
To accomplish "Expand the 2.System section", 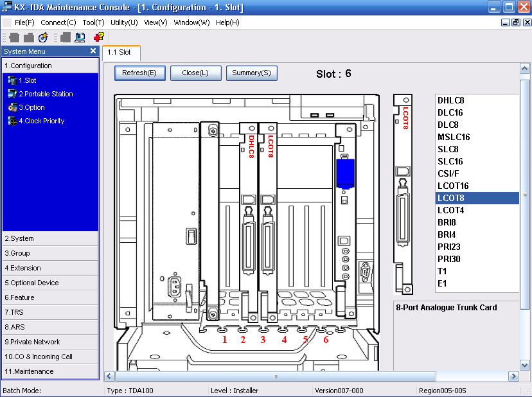I will point(51,238).
